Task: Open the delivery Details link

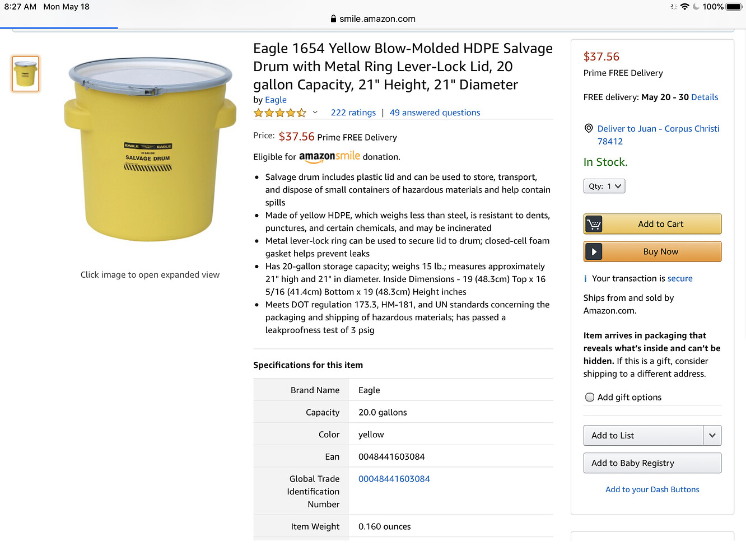Action: [705, 97]
